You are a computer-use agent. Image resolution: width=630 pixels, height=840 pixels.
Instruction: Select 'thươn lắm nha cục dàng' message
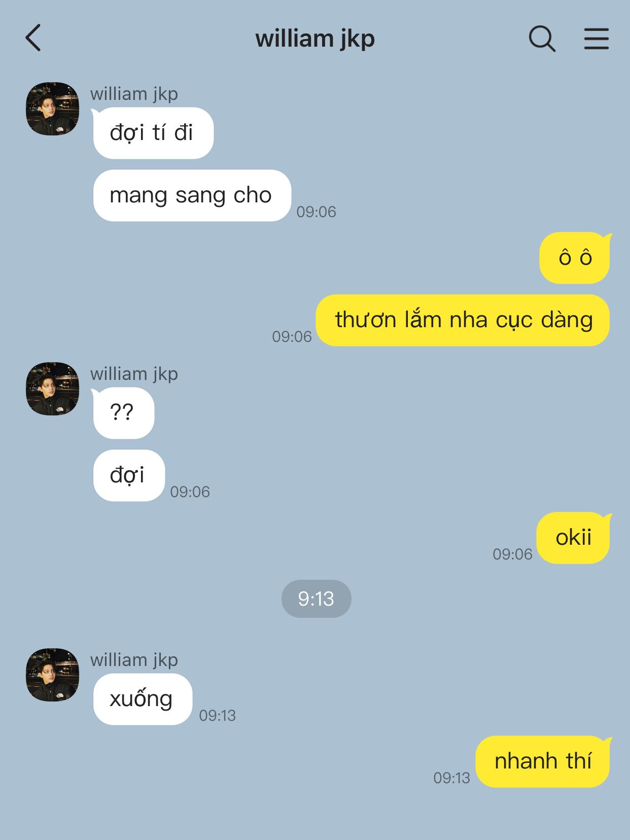[463, 320]
